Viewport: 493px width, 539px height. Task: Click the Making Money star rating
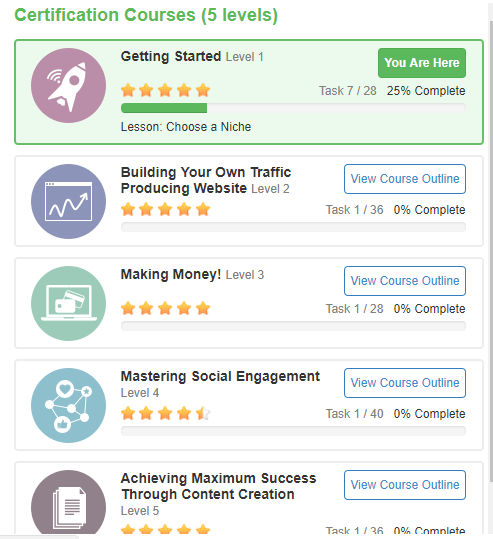tap(165, 308)
